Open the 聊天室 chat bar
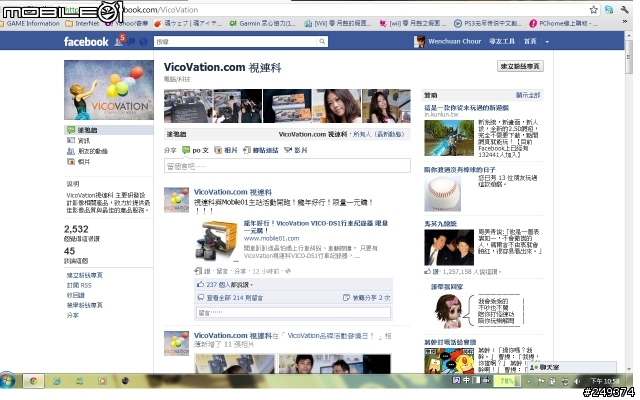The height and width of the screenshot is (400, 640). 571,367
